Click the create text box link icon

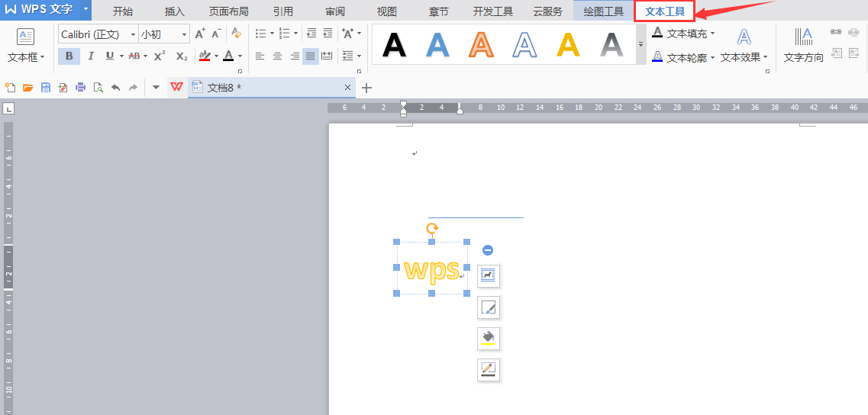836,32
